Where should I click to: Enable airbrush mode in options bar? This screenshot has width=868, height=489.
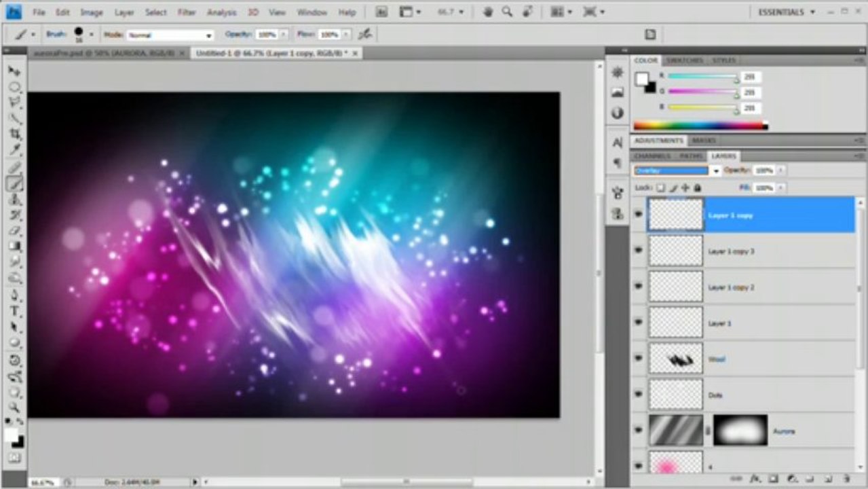pos(365,34)
